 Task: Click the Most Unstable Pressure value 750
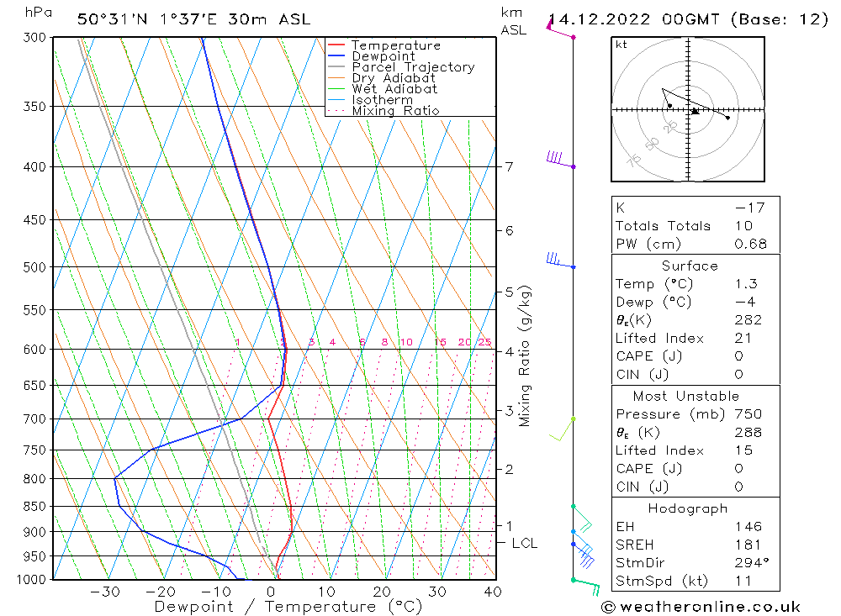tap(748, 413)
